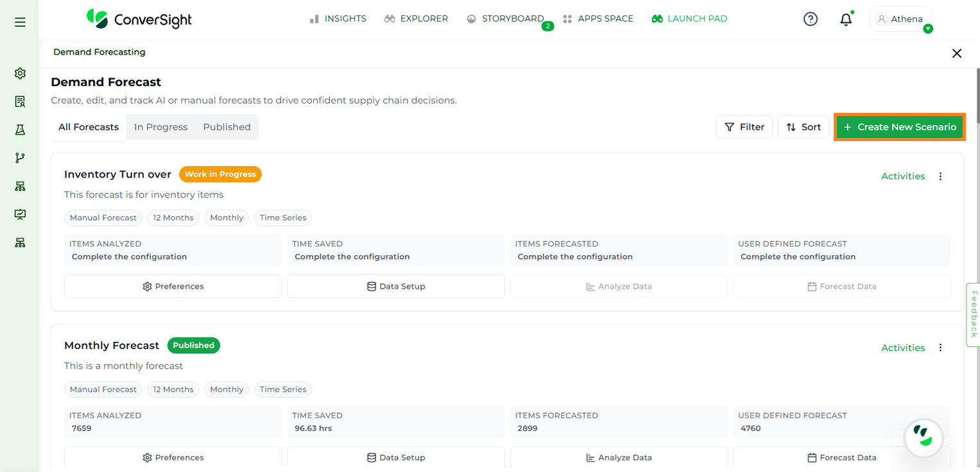Click the monitor chart sidebar icon

pyautogui.click(x=20, y=214)
